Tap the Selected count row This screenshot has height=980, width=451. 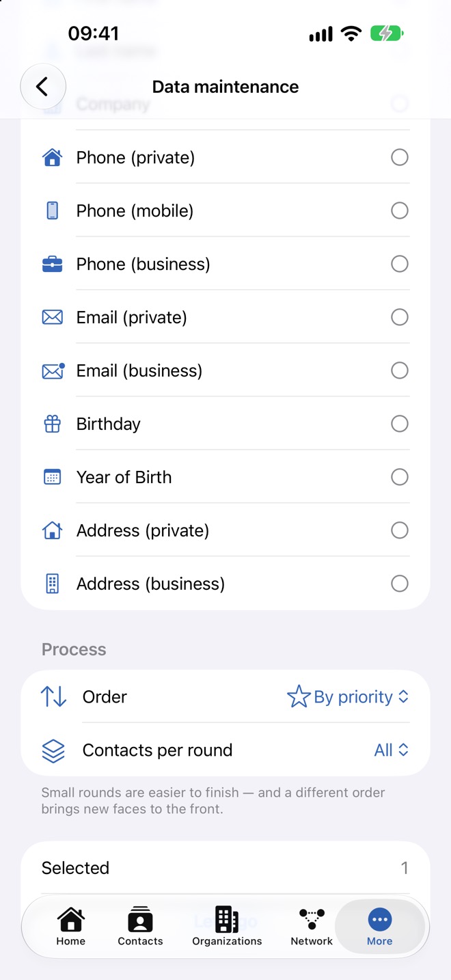click(x=225, y=868)
